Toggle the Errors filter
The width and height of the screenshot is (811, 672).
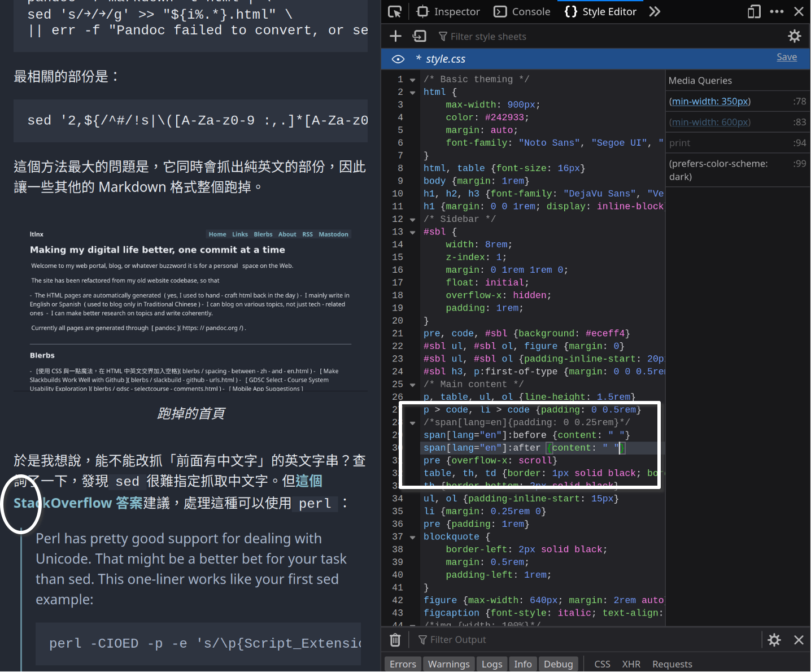coord(403,664)
